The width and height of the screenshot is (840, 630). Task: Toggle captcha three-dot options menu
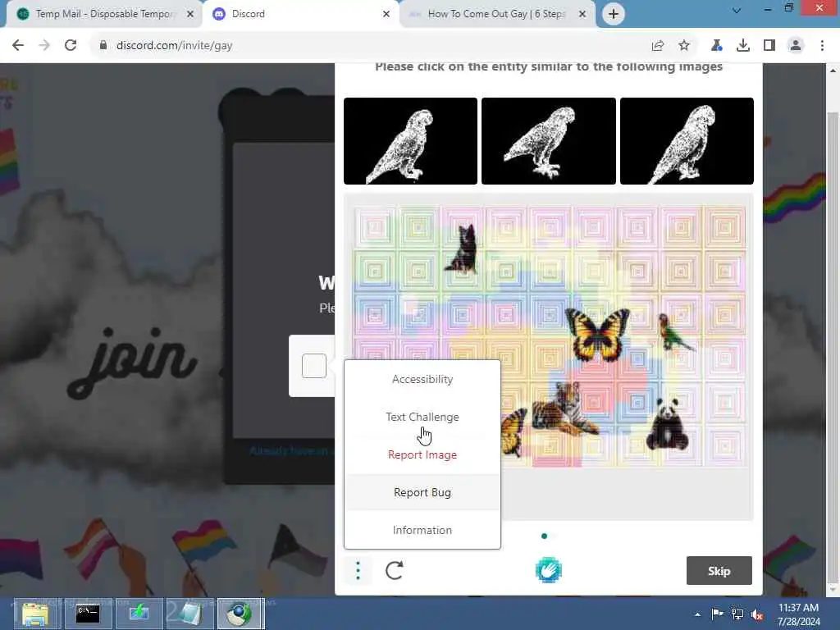click(x=358, y=571)
